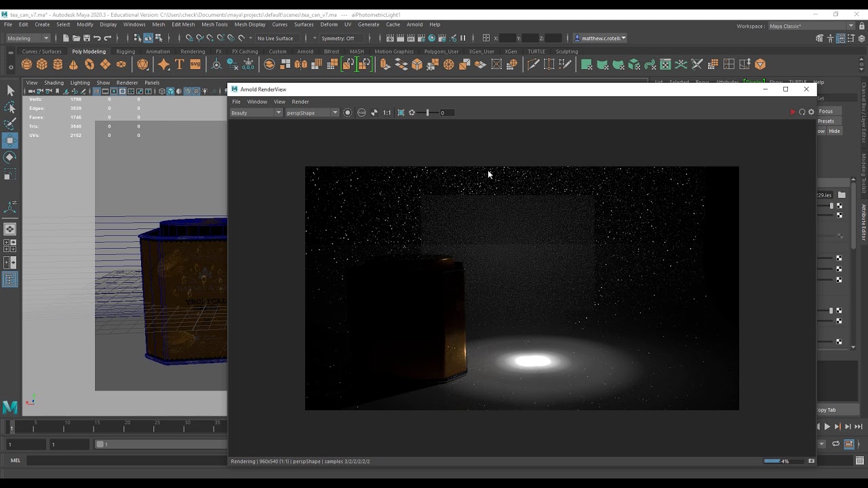Switch to the Sculpting shelf tab
Screen dimensions: 868x488
coord(567,52)
